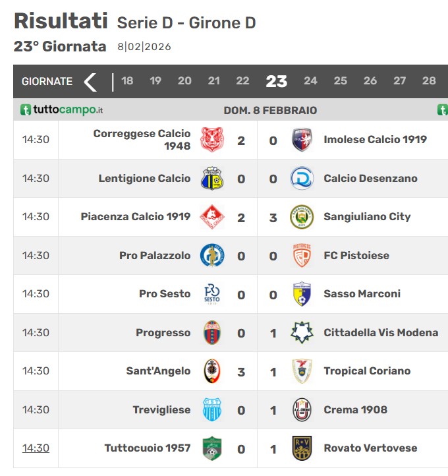
Task: Click the Rovato Vertovese RV crest
Action: (302, 448)
